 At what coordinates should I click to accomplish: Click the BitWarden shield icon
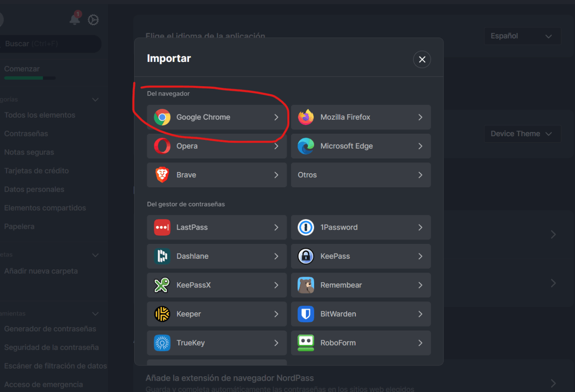point(306,314)
